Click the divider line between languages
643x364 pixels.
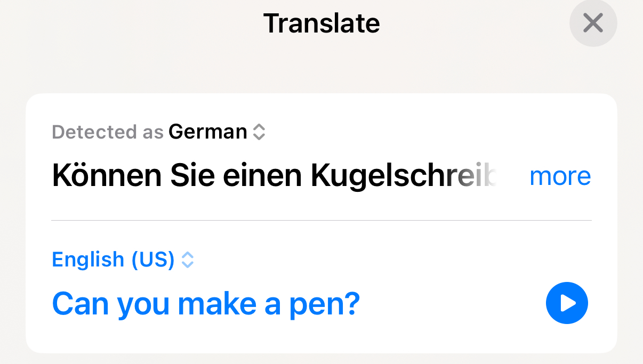point(321,220)
